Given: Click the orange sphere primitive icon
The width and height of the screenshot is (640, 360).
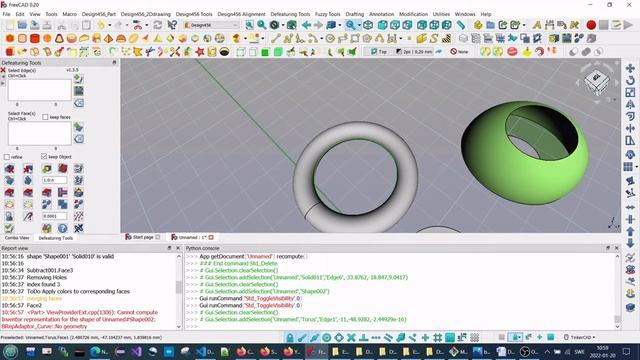Looking at the screenshot, I should pyautogui.click(x=47, y=38).
